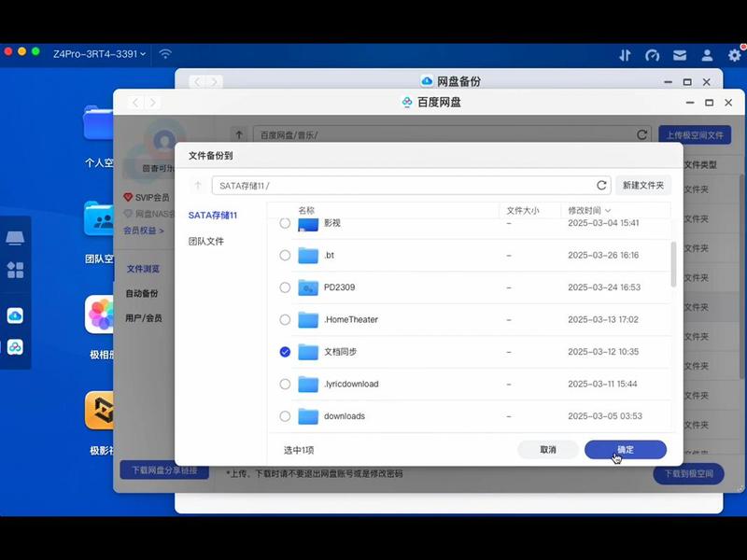The image size is (747, 560).
Task: Click the 新建文件夹 button
Action: point(643,185)
